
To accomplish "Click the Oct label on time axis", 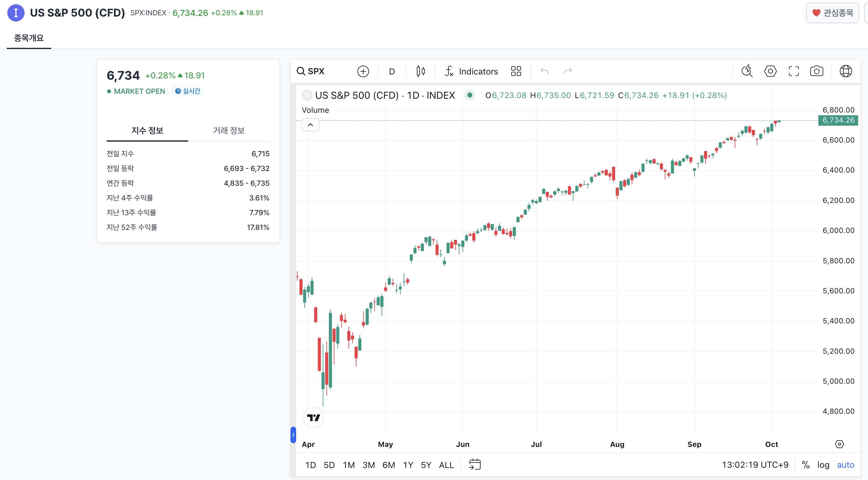I will tap(771, 444).
